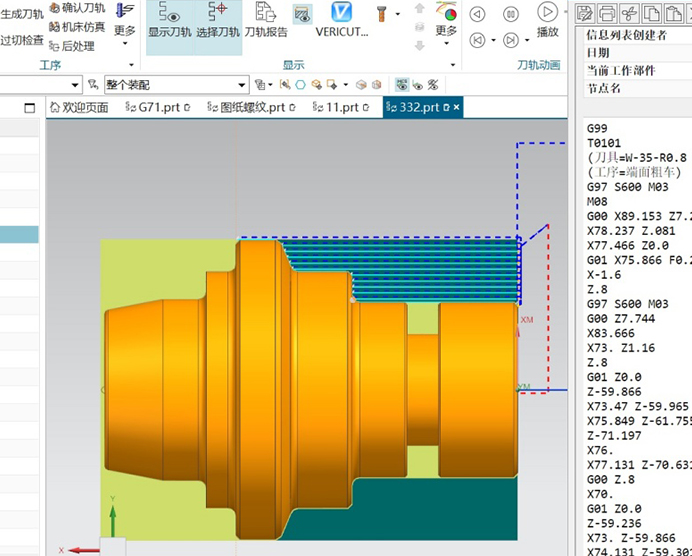
Task: Click 机床仿真 machine simulation
Action: 77,27
